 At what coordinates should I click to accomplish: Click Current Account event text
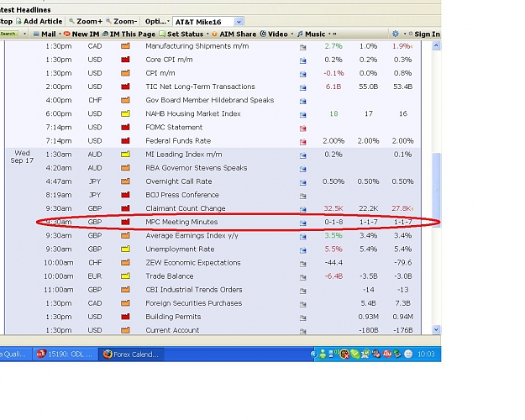click(172, 330)
